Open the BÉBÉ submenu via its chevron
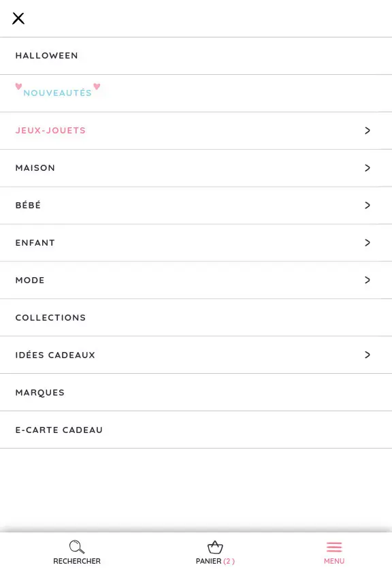This screenshot has height=576, width=392. (367, 205)
